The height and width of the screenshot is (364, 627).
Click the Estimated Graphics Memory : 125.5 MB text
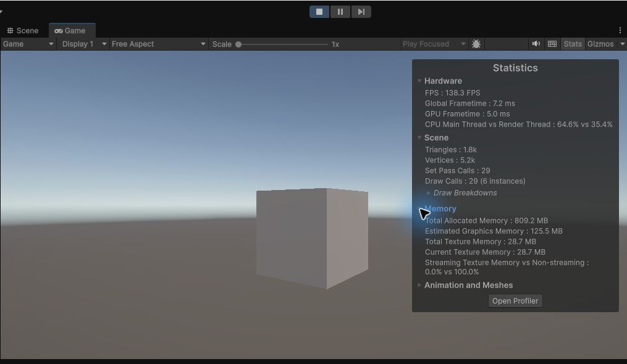[x=494, y=231]
